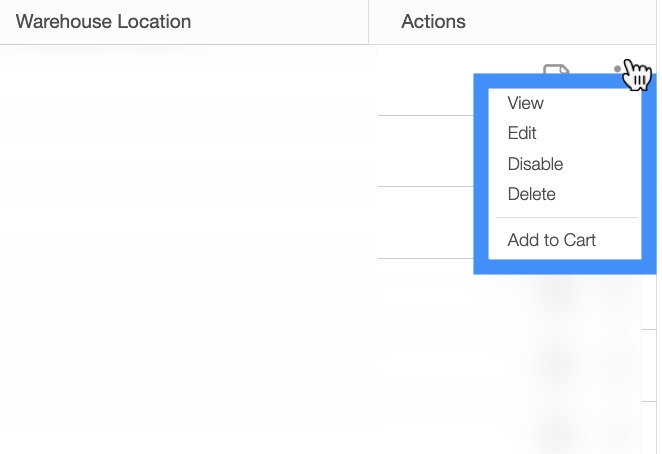The width and height of the screenshot is (662, 454).
Task: Start editing the item with Edit
Action: [x=522, y=133]
